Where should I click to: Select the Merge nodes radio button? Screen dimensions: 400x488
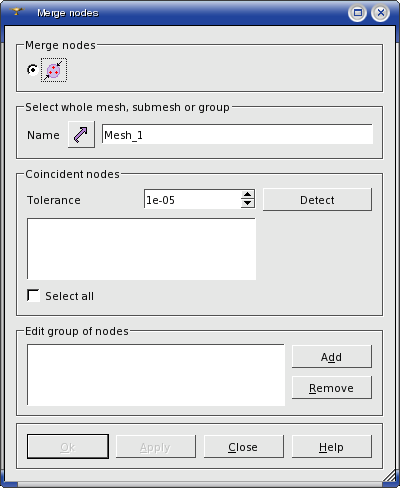click(32, 70)
